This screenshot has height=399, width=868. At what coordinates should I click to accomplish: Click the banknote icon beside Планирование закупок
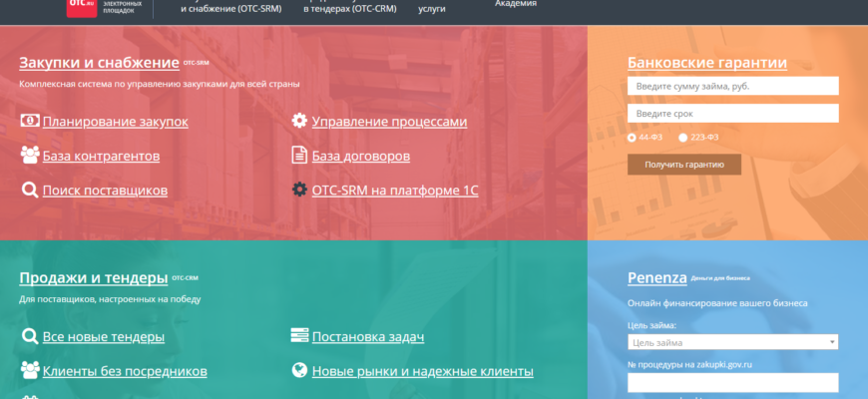pos(30,121)
